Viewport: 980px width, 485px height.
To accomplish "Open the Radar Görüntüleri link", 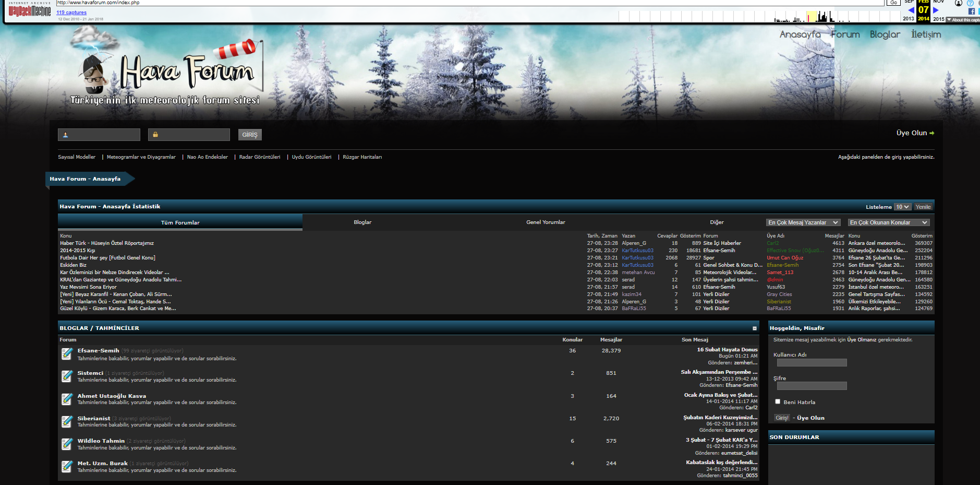I will 260,157.
